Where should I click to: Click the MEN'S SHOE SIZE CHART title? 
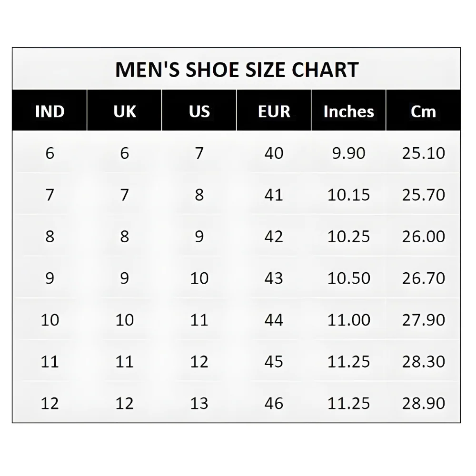tap(237, 69)
